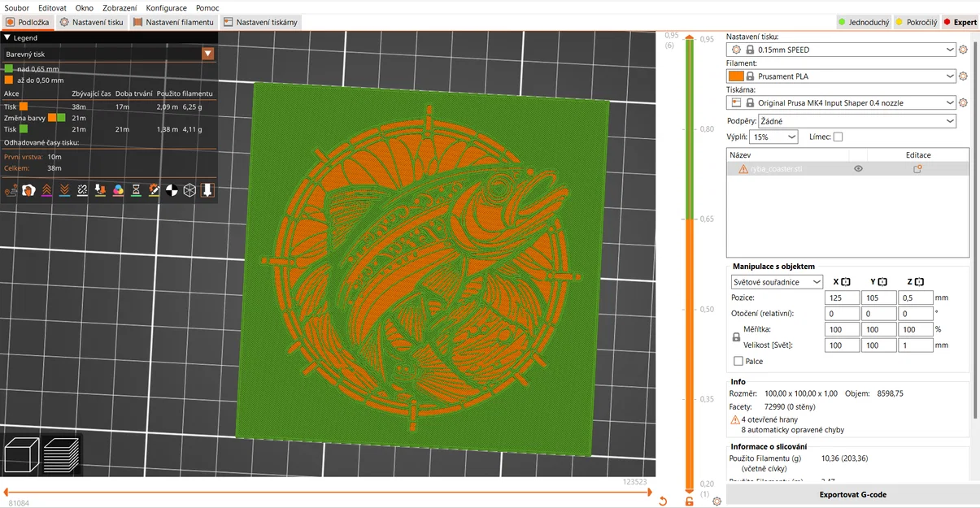
Task: Toggle travel moves visibility icon in legend
Action: point(11,190)
